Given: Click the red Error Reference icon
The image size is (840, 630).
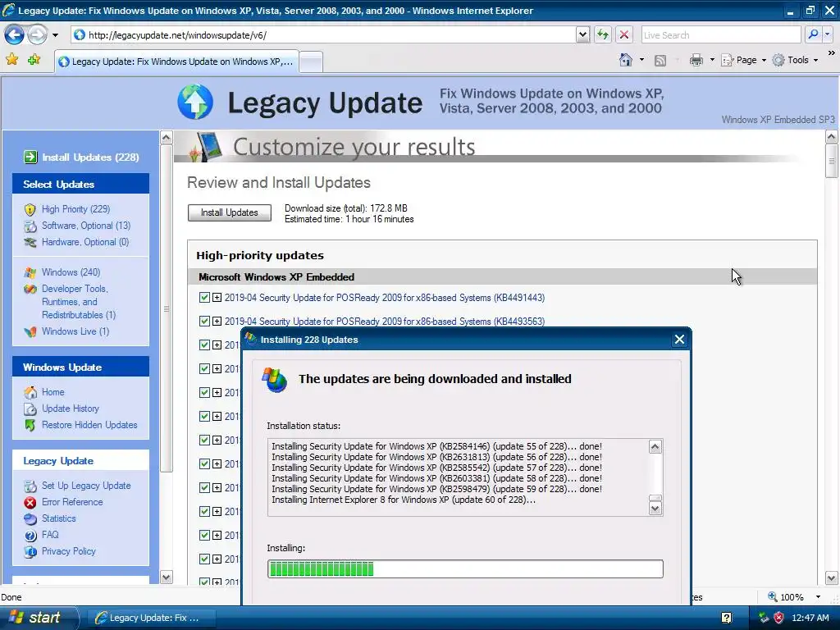Looking at the screenshot, I should pos(30,503).
